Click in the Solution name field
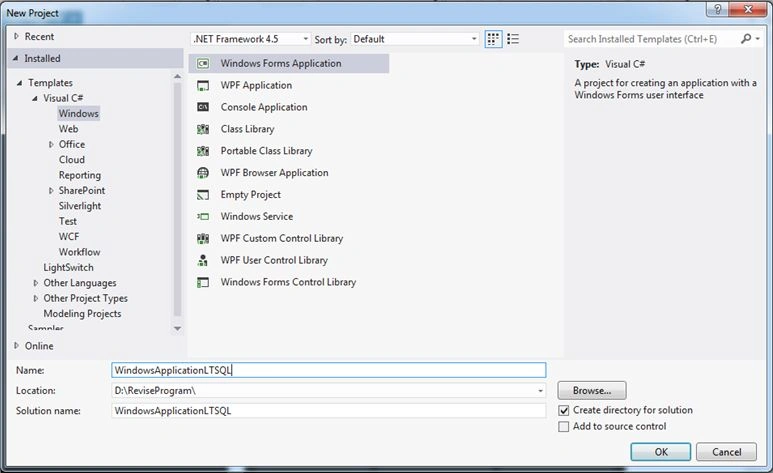This screenshot has width=773, height=473. [329, 411]
